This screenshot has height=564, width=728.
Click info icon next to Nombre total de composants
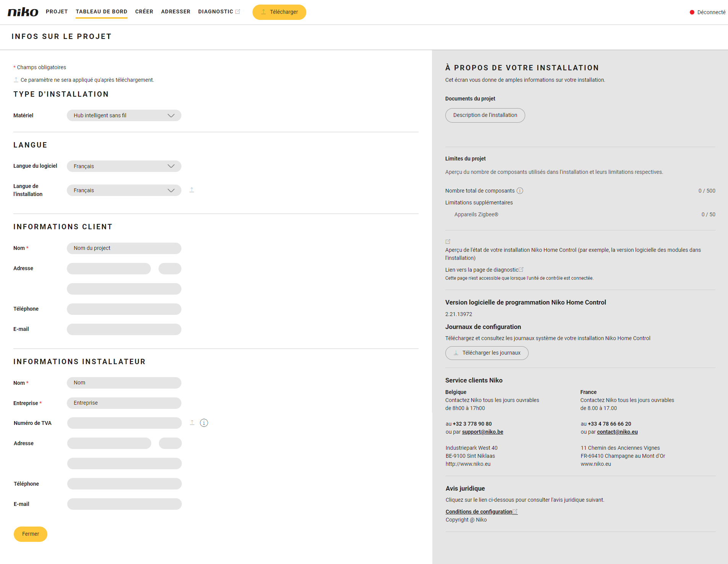(520, 191)
